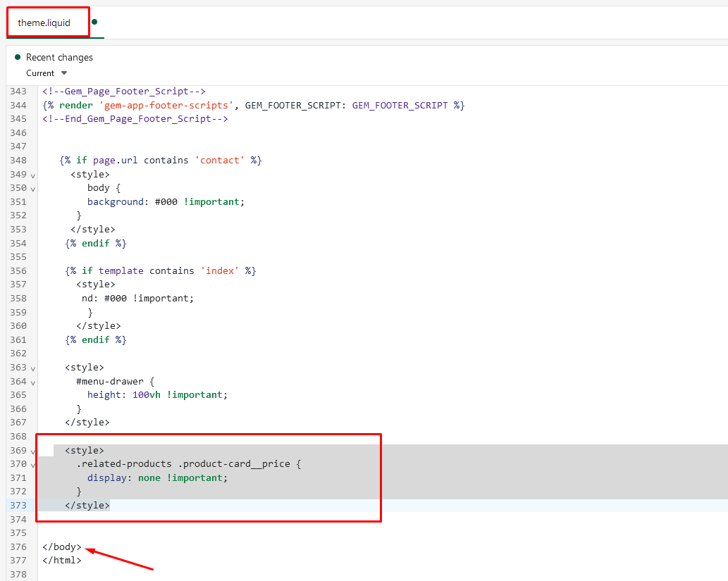
Task: Click the #menu-drawer selector
Action: (x=110, y=381)
